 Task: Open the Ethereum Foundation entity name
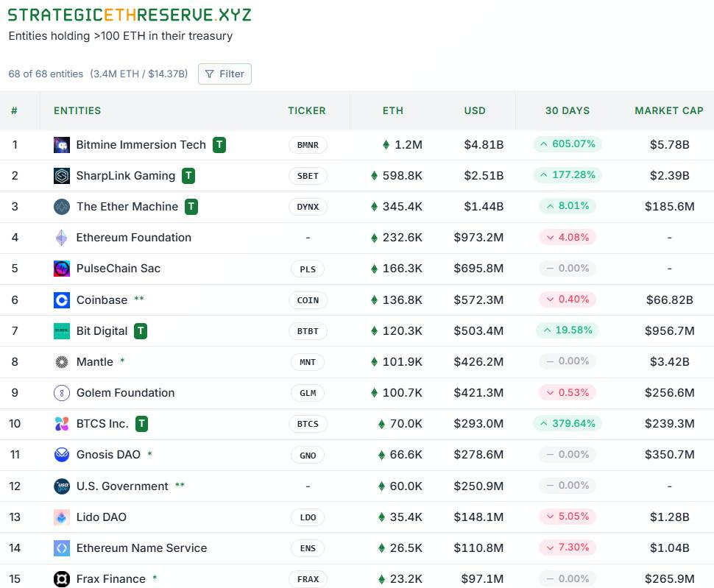pyautogui.click(x=134, y=238)
